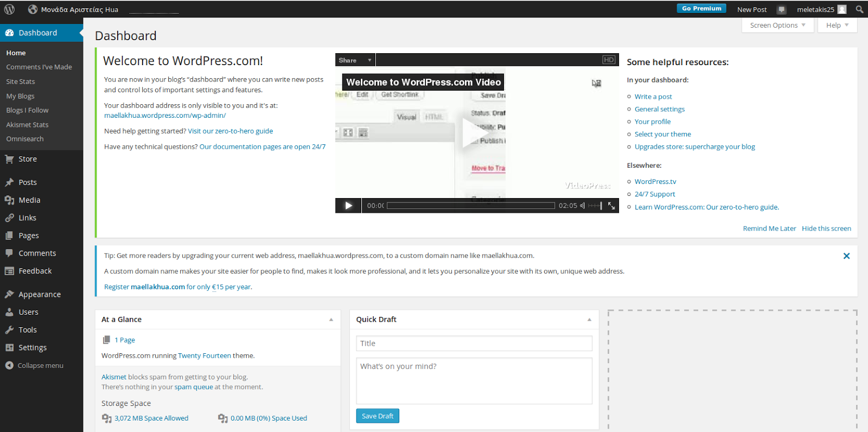Open Akismet Stats
The height and width of the screenshot is (432, 868).
point(27,124)
